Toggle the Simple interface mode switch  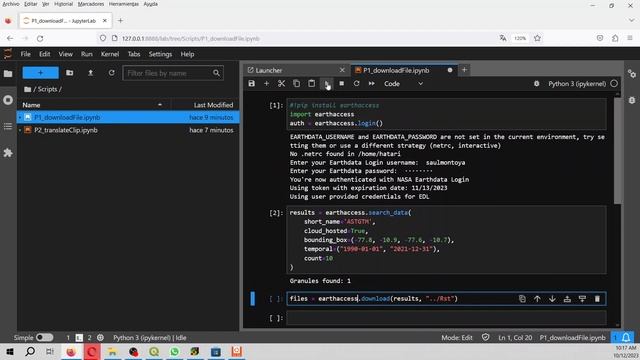44,338
